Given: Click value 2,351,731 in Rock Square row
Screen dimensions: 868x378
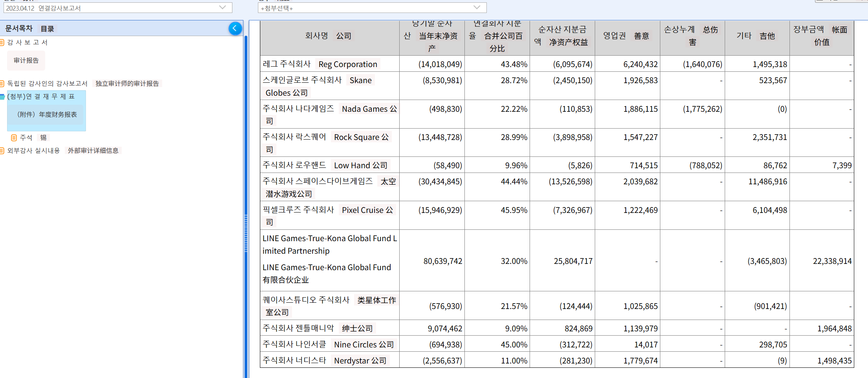Looking at the screenshot, I should pyautogui.click(x=769, y=137).
